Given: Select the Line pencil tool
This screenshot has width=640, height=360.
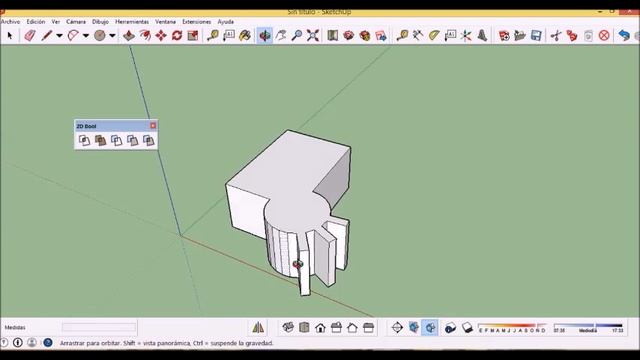Looking at the screenshot, I should [x=46, y=36].
